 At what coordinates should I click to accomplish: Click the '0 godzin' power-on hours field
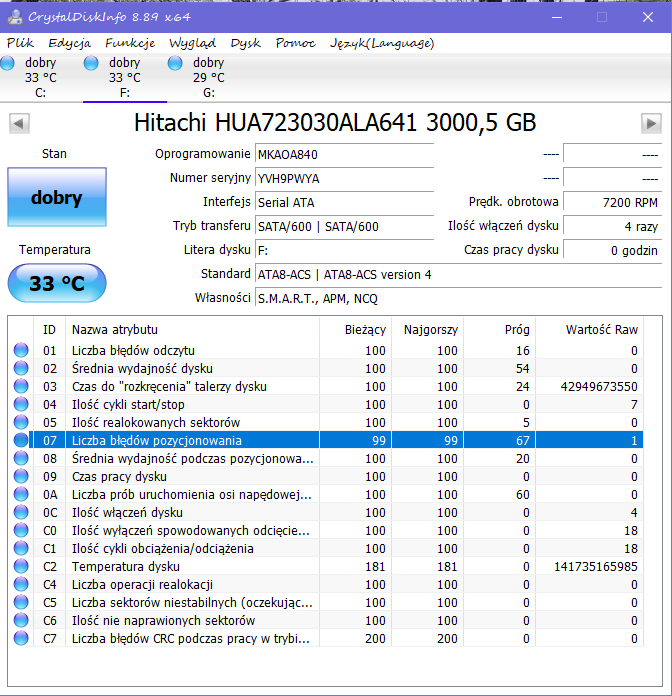613,250
